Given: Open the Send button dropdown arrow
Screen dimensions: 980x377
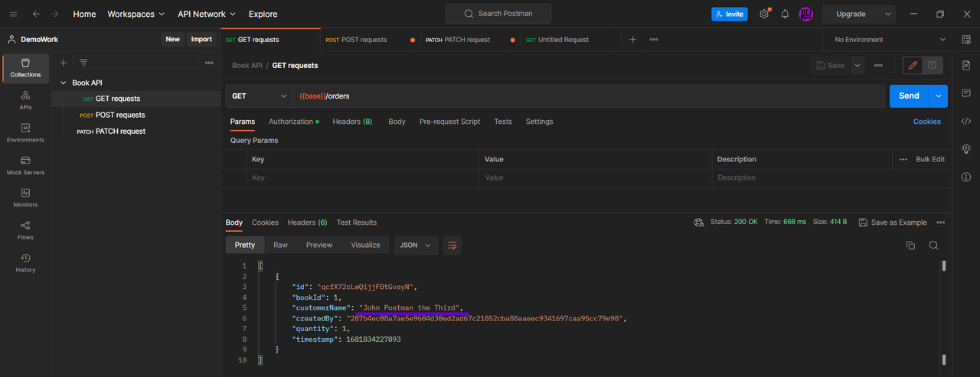Looking at the screenshot, I should tap(939, 96).
